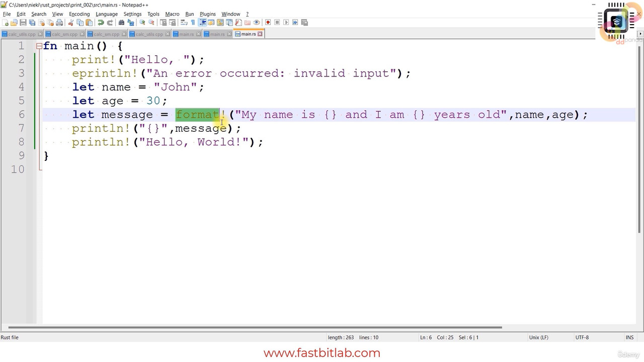This screenshot has width=644, height=362.
Task: Open the Search menu
Action: 39,14
